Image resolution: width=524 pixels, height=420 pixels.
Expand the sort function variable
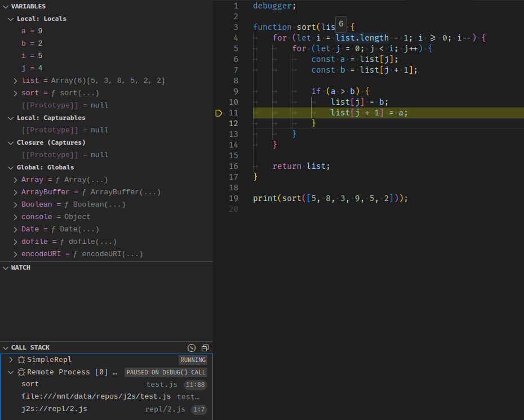tap(16, 93)
